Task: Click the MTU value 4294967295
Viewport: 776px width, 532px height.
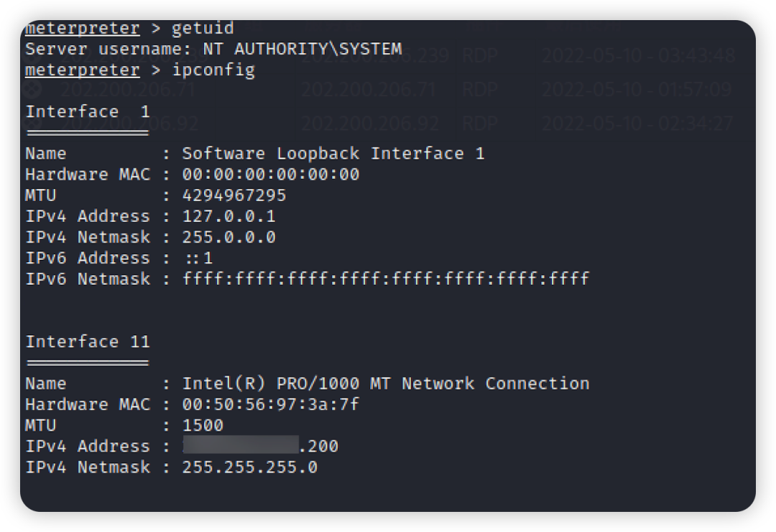Action: point(234,195)
